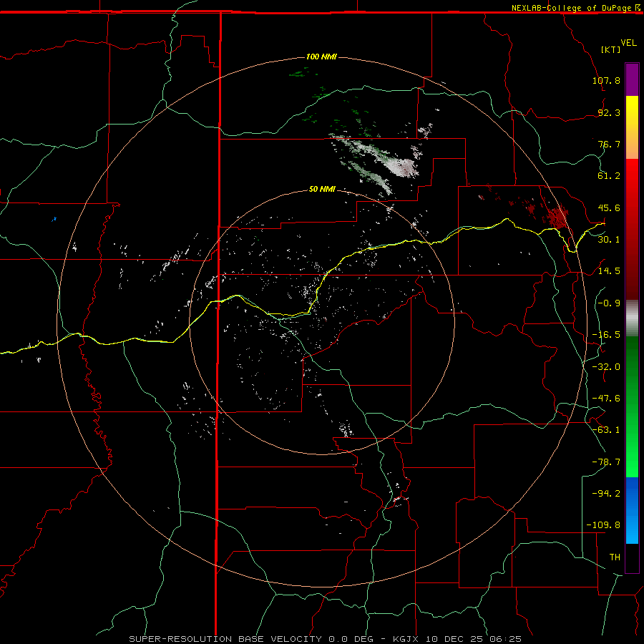Select the 45.6 value on the velocity scale
644x644 pixels.
point(609,208)
